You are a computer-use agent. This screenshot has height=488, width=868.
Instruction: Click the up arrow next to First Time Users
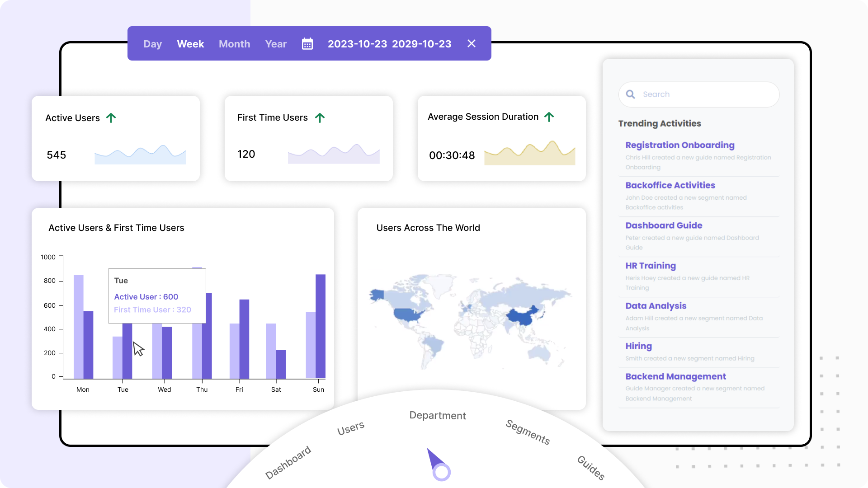pos(320,118)
